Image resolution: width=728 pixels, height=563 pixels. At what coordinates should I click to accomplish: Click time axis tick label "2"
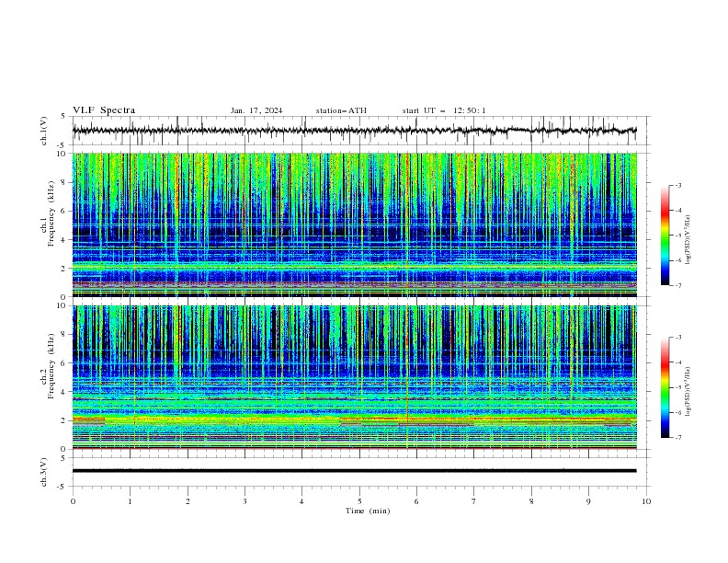pos(188,501)
